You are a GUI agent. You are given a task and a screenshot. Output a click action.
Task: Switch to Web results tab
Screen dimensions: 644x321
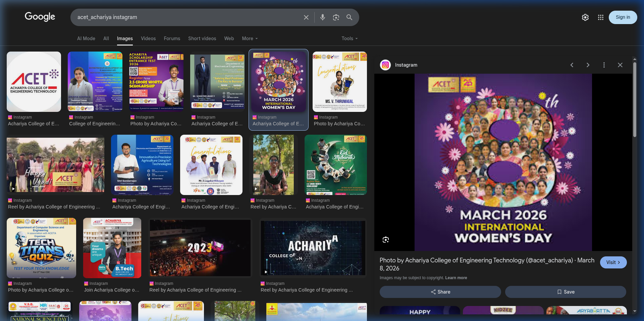coord(229,39)
